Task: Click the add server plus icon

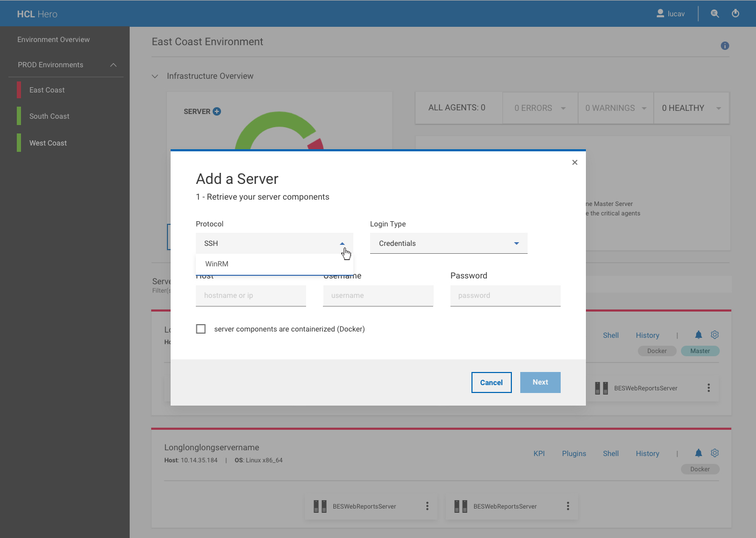Action: point(217,111)
